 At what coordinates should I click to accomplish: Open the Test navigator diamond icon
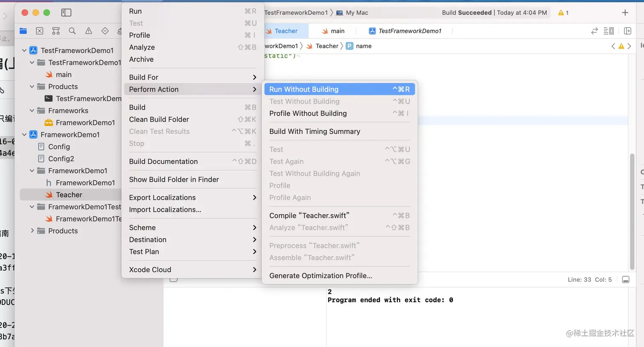tap(105, 31)
